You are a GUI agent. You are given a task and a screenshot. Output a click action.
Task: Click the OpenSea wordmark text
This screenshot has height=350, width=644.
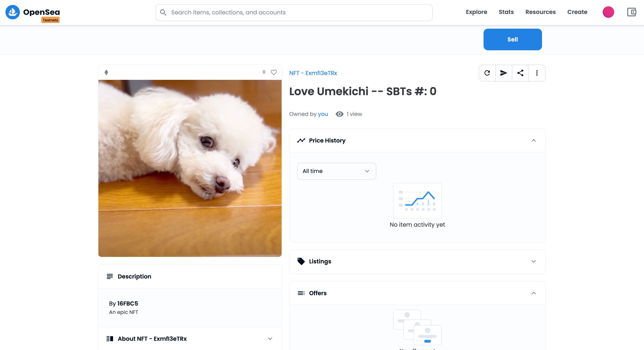(42, 12)
